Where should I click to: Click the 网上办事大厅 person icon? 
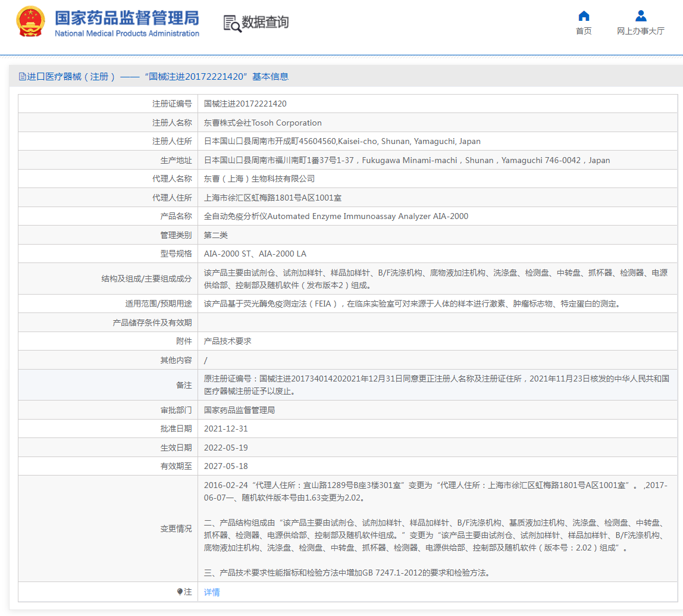tap(641, 16)
